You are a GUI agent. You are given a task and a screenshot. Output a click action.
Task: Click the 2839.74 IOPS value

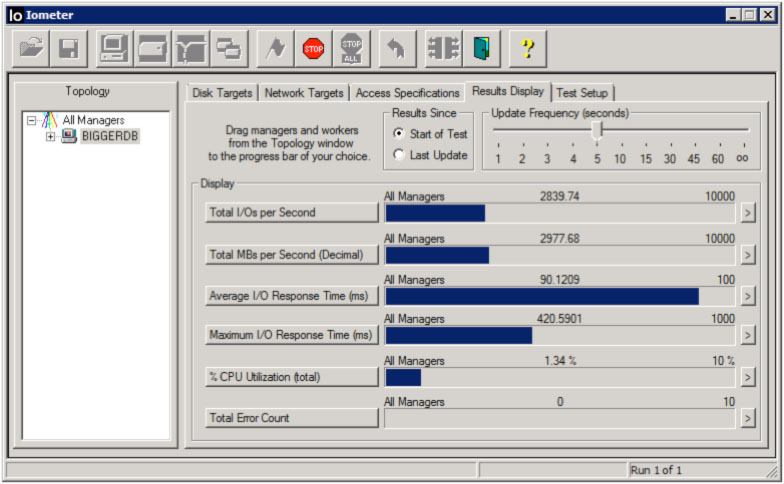coord(560,196)
